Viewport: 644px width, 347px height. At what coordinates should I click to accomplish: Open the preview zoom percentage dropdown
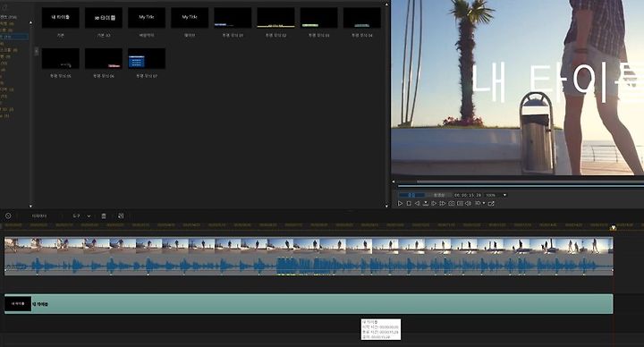pos(504,195)
